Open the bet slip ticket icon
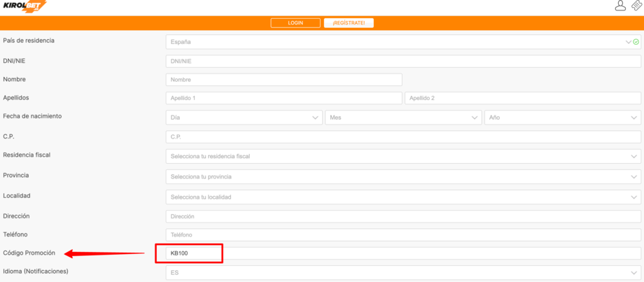This screenshot has height=282, width=644. [x=636, y=6]
